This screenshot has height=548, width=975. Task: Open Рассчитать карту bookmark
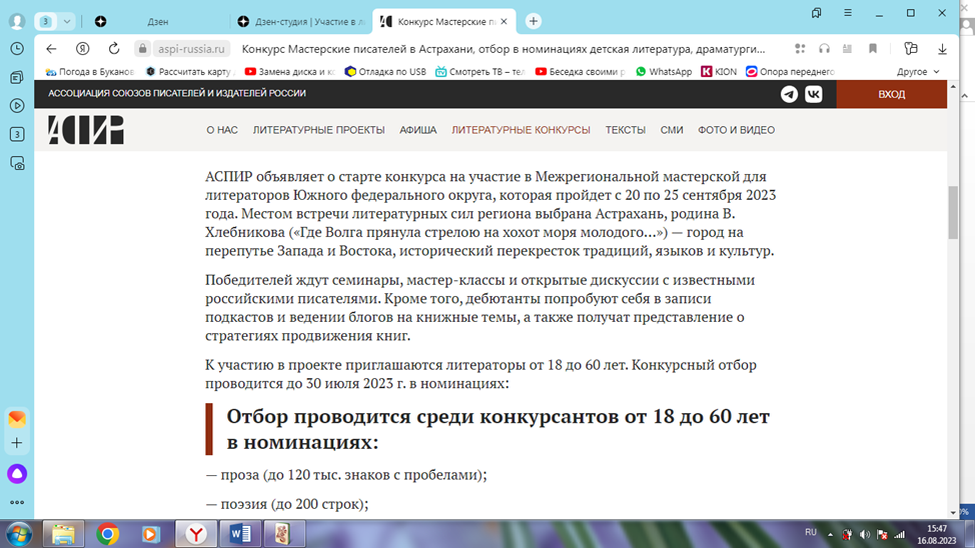pyautogui.click(x=190, y=72)
